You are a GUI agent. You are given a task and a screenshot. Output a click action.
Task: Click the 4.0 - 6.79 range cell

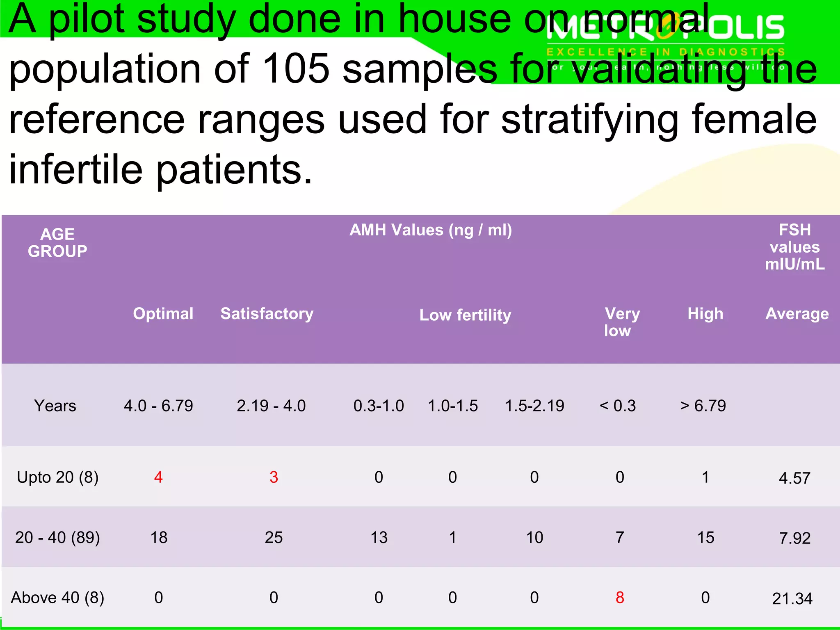pyautogui.click(x=158, y=406)
